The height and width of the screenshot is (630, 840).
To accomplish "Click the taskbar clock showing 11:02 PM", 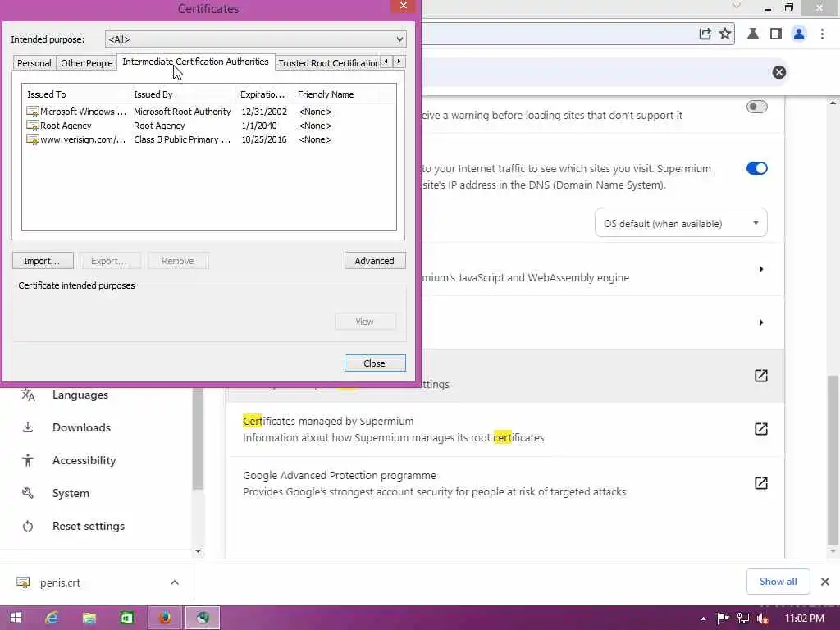I will pos(804,619).
